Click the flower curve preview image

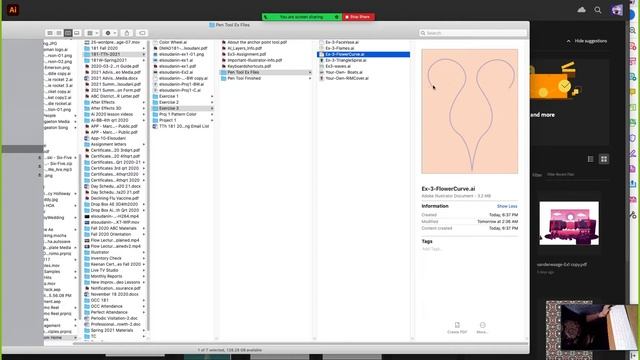470,111
